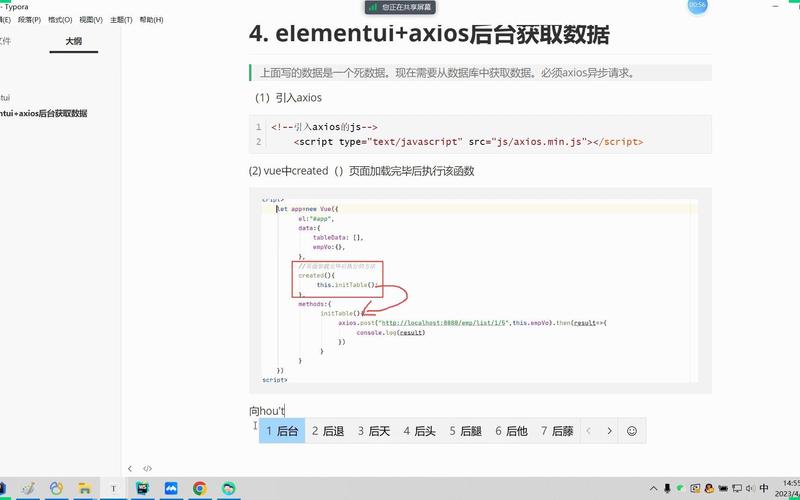The image size is (800, 500).
Task: Click the quote block about 死数据
Action: [480, 72]
